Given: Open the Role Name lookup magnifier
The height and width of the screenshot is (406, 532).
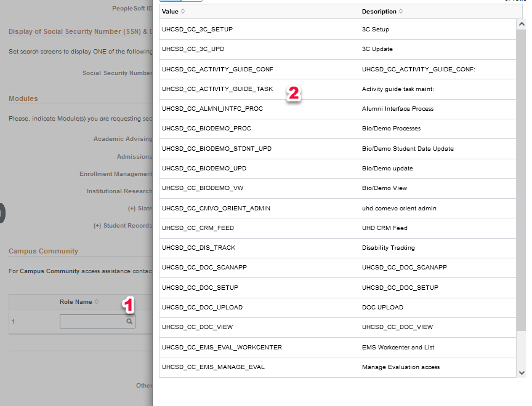Looking at the screenshot, I should 129,321.
